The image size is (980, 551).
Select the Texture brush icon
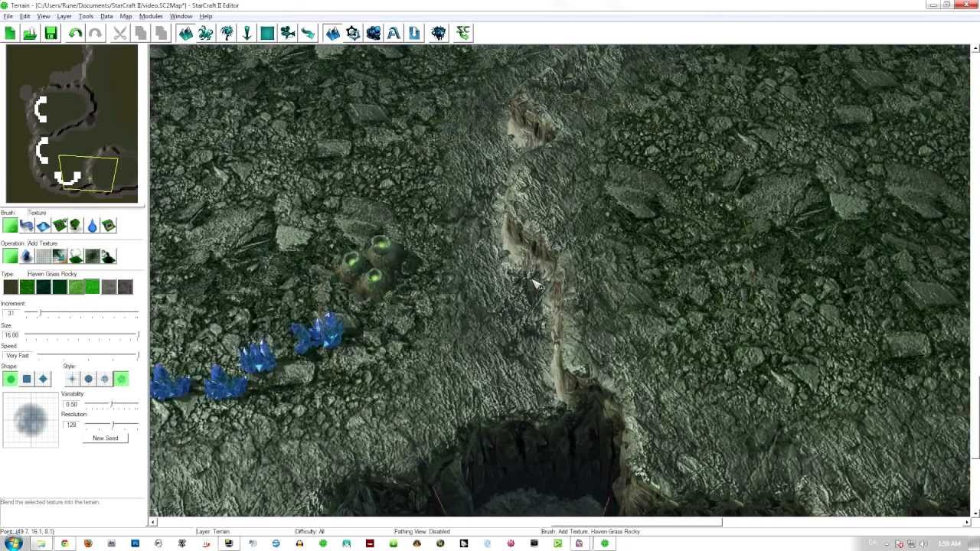tap(10, 225)
